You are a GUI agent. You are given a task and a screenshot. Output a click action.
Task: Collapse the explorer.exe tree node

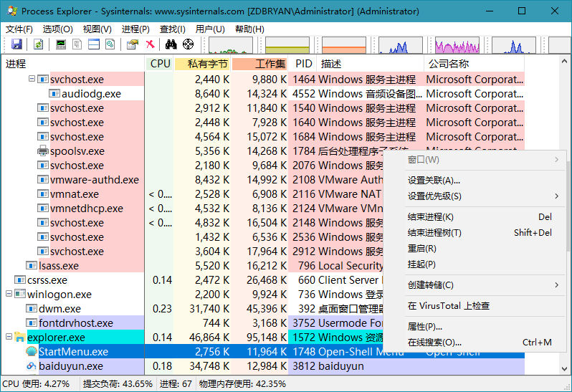click(x=9, y=337)
